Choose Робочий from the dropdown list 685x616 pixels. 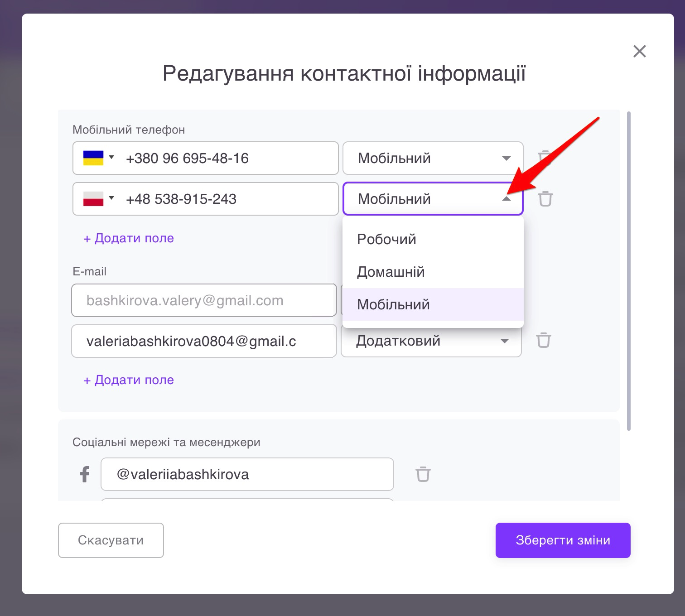click(386, 239)
